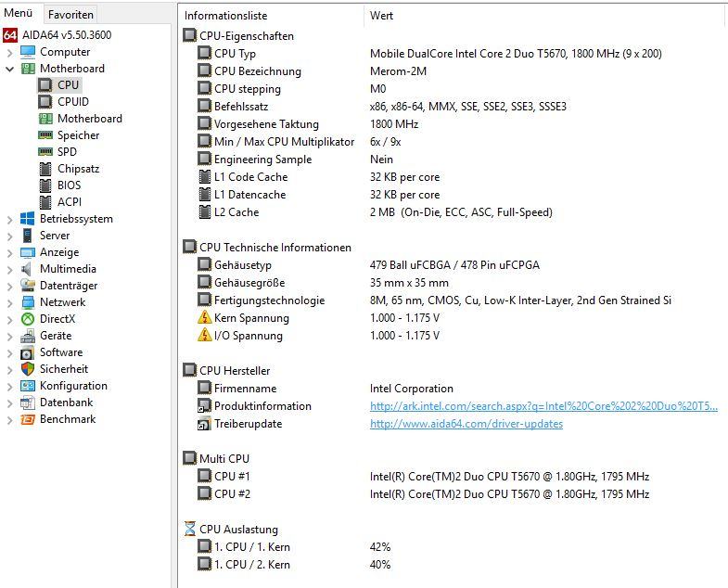Select the Vorgesehene Taktung row
This screenshot has width=728, height=588.
[x=453, y=124]
